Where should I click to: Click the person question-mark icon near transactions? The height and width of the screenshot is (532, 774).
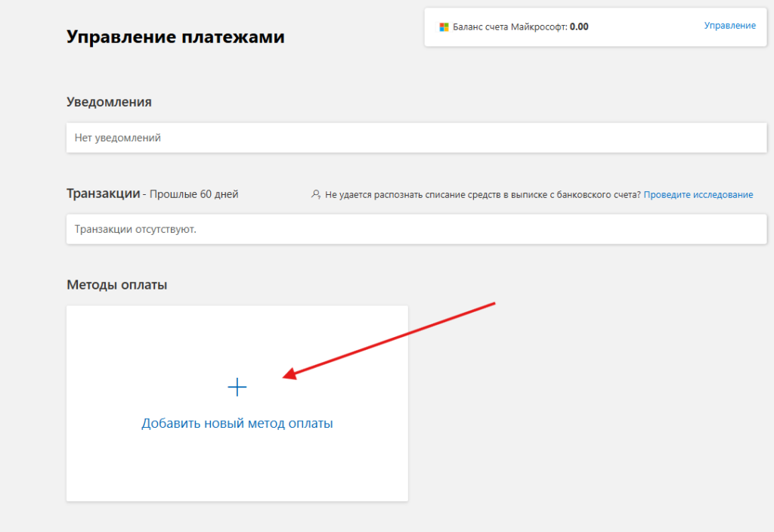pyautogui.click(x=316, y=195)
